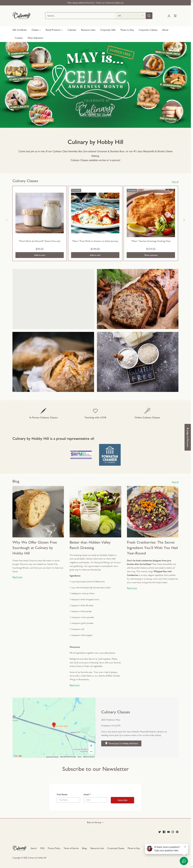Screen dimensions: 193x868
Task: Open the "All" search category dropdown
Action: click(131, 16)
